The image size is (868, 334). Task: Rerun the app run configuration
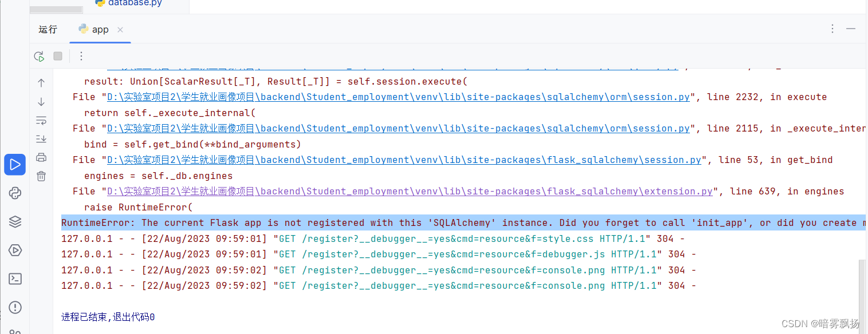pos(38,56)
